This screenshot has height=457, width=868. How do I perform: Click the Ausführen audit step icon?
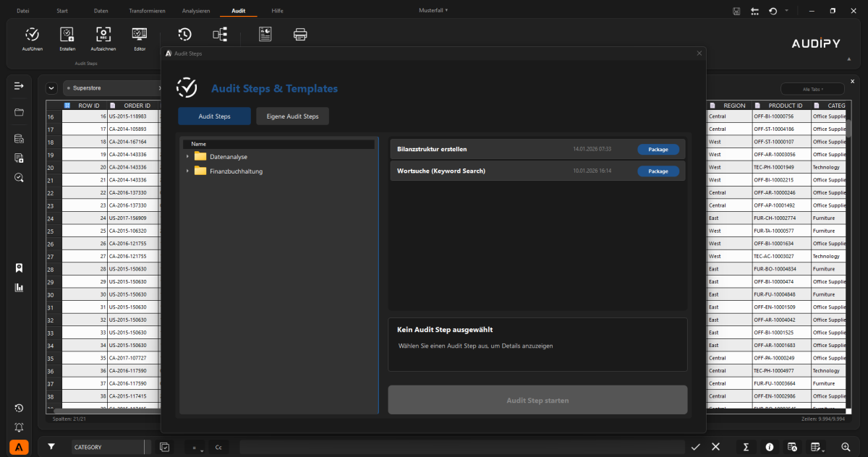[x=33, y=35]
